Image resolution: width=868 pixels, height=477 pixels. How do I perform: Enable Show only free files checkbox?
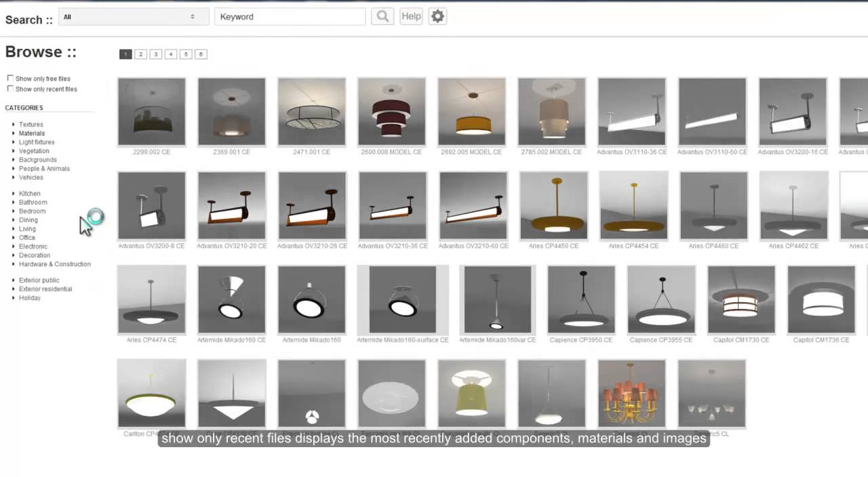click(10, 79)
